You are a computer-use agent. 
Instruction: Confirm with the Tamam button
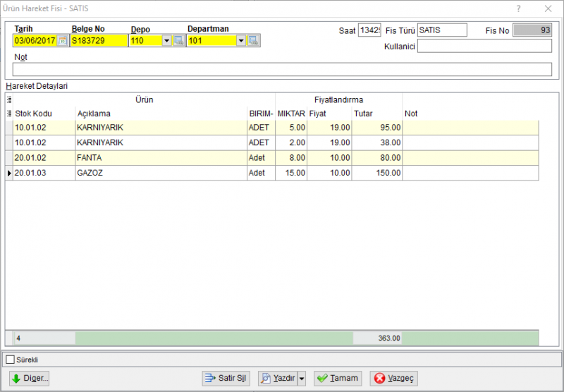(x=338, y=379)
